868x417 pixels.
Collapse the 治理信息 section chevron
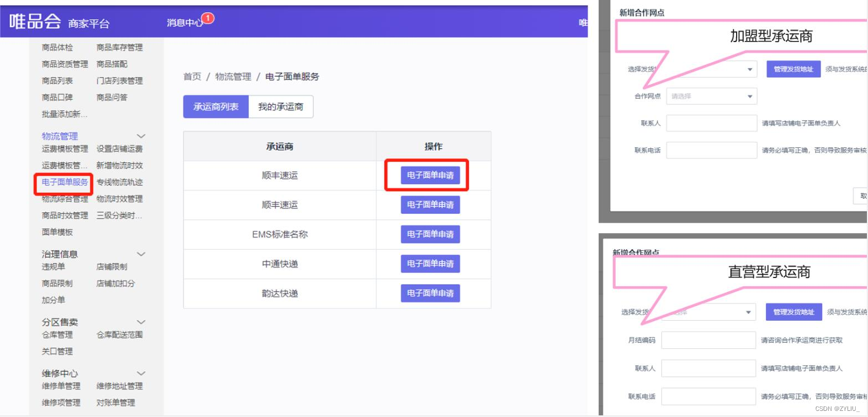click(x=141, y=254)
